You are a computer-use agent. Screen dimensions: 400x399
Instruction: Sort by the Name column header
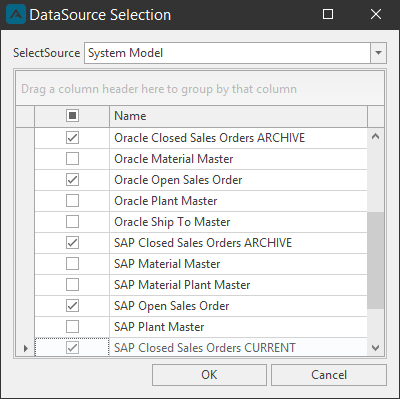click(x=238, y=116)
